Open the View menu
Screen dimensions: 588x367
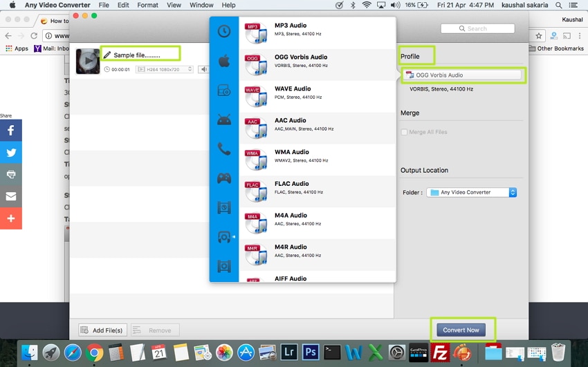point(174,6)
